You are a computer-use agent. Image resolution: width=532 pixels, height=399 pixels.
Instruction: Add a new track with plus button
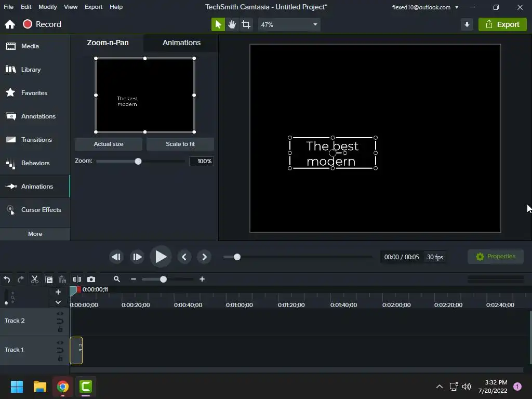58,292
